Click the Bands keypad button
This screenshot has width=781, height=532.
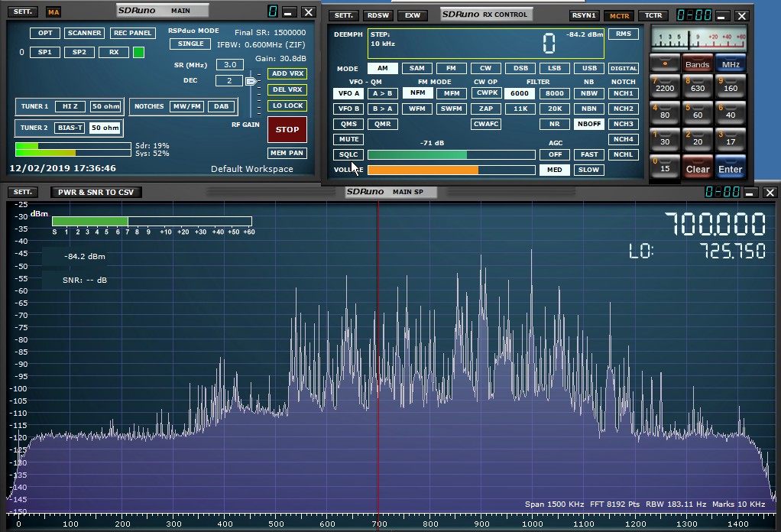(x=697, y=63)
